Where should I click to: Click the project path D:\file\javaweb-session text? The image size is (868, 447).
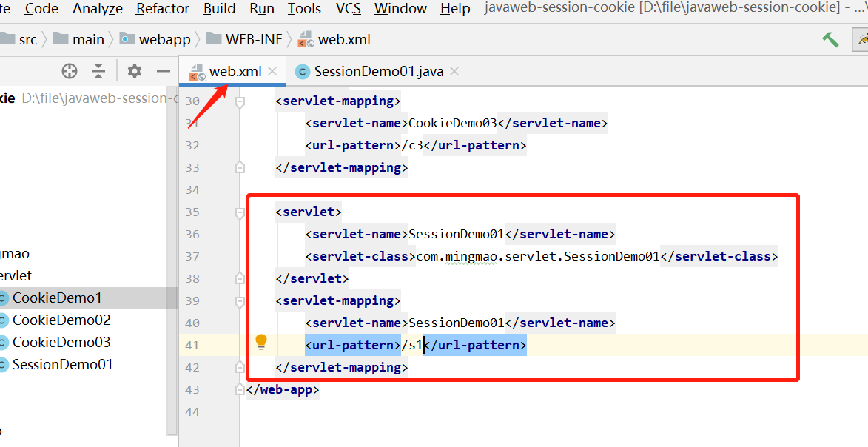pos(98,98)
